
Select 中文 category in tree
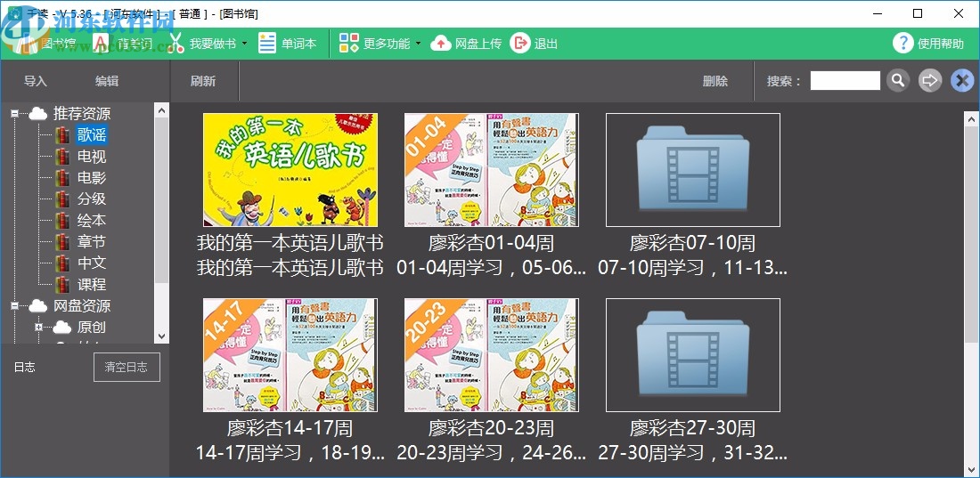91,263
